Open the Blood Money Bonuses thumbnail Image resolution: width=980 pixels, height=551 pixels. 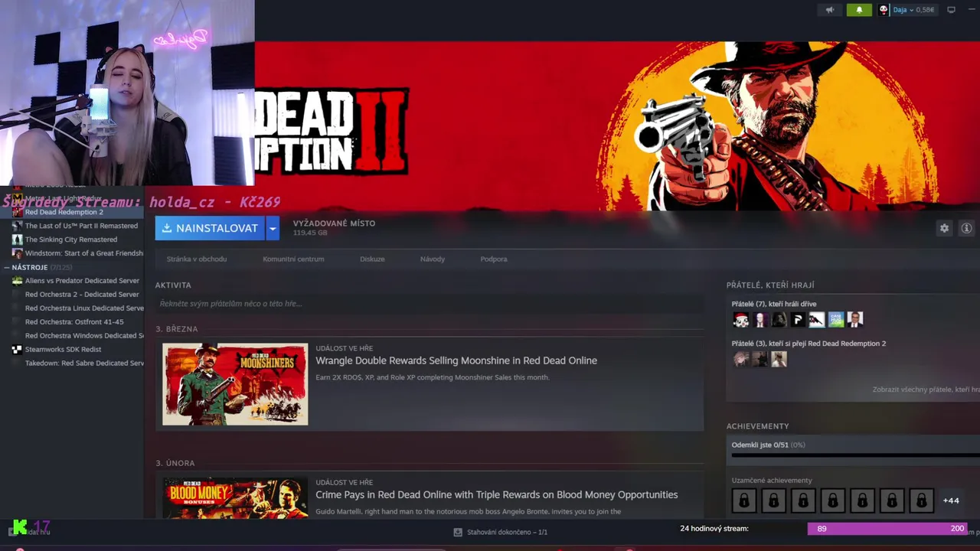235,498
